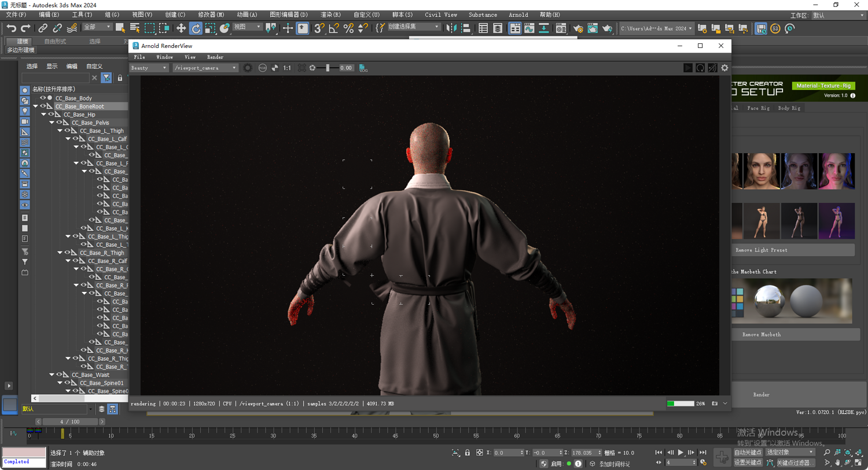Image resolution: width=868 pixels, height=470 pixels.
Task: Click the Redo arrow in main toolbar
Action: tap(25, 28)
